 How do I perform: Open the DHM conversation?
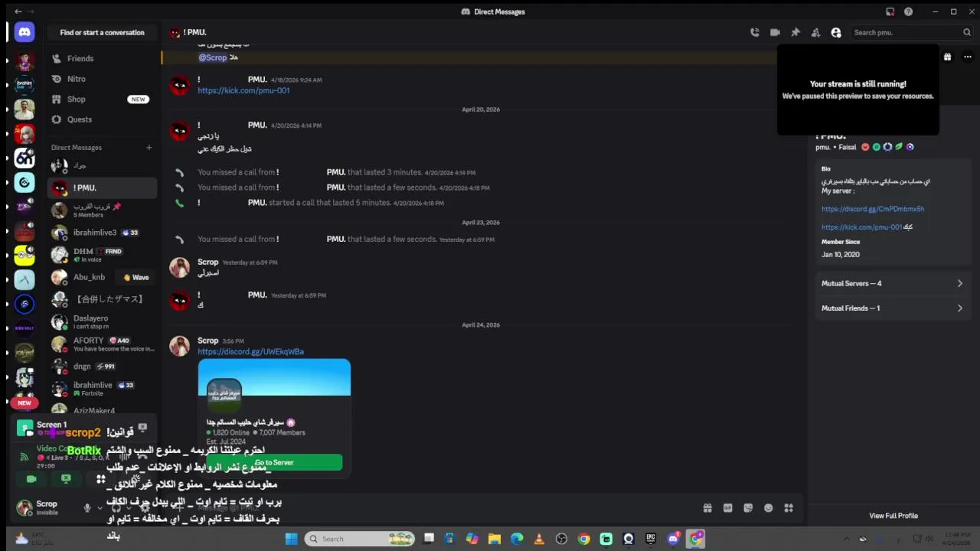102,255
